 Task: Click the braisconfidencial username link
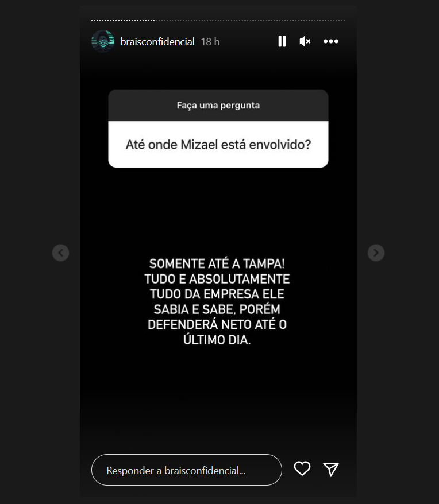(157, 42)
